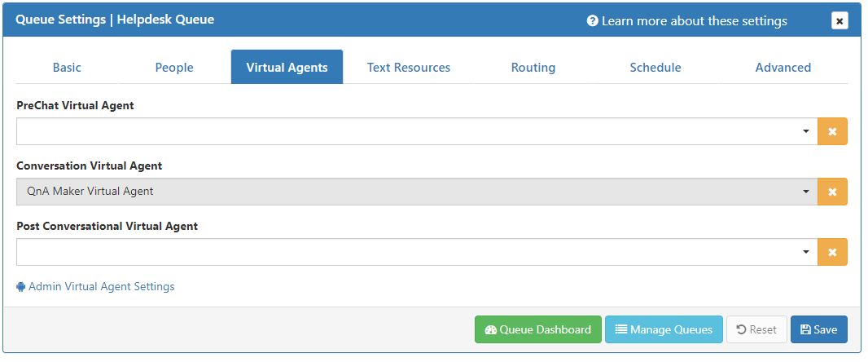Go to the Text Resources tab

pos(409,68)
